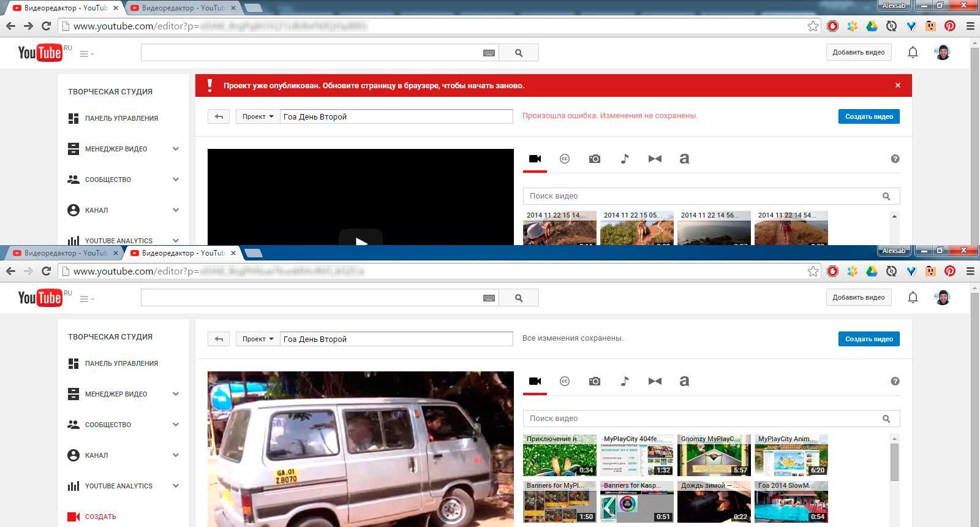Viewport: 980px width, 527px height.
Task: Click the Поиск видео field in the upper window
Action: pos(711,196)
